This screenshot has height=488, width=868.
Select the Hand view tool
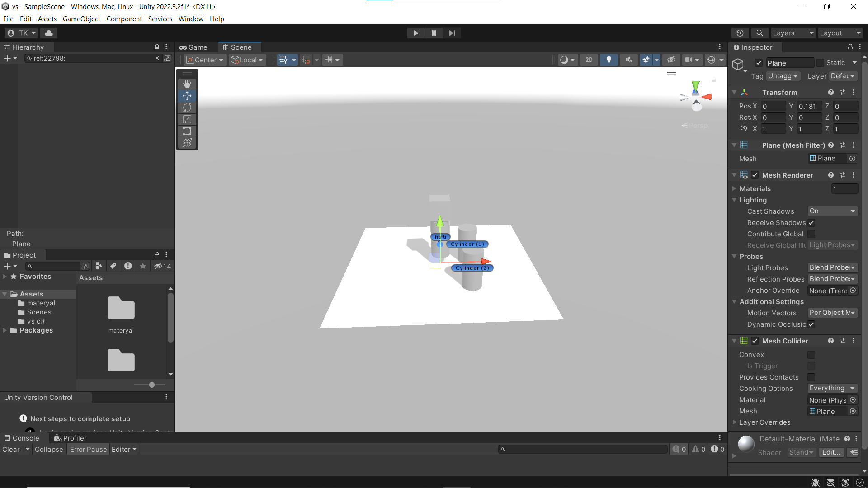click(187, 84)
